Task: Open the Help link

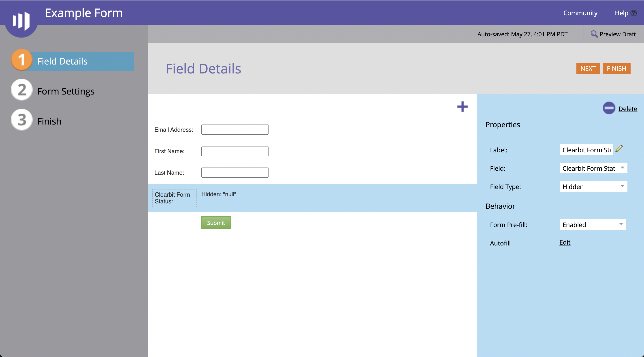Action: point(621,13)
